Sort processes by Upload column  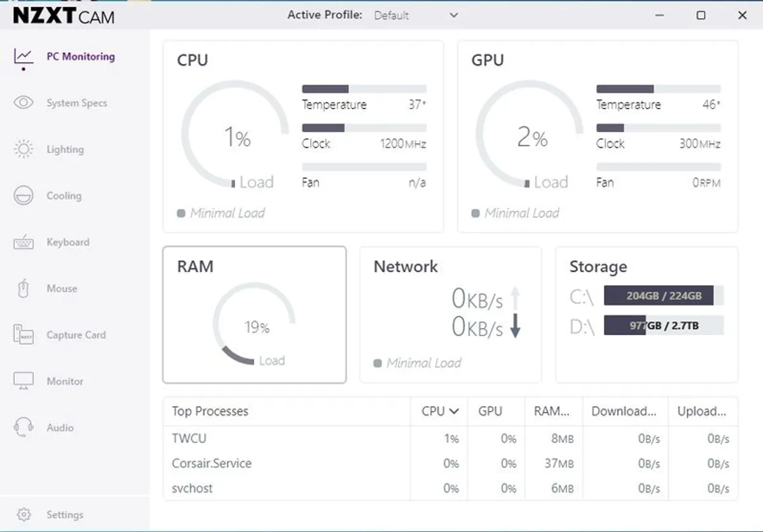click(701, 411)
